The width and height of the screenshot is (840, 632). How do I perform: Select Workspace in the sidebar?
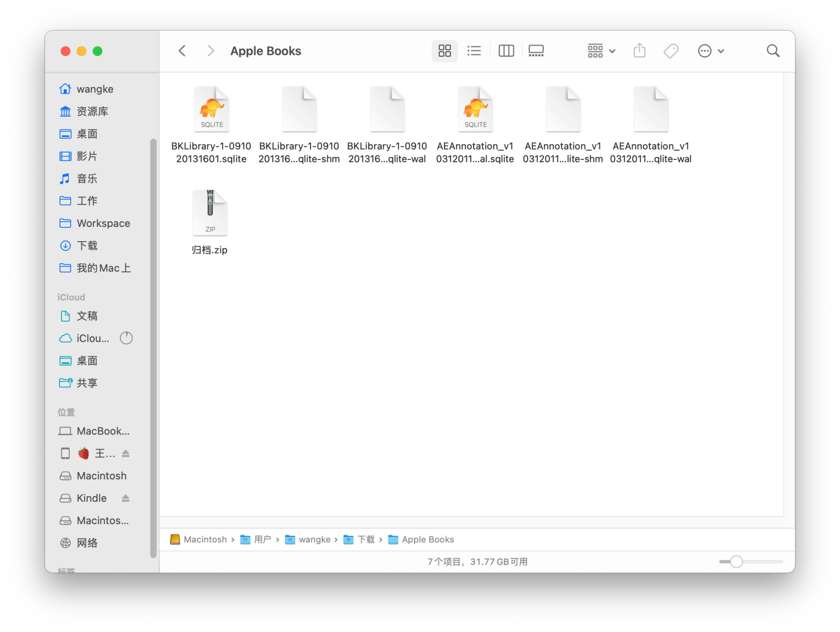(103, 223)
